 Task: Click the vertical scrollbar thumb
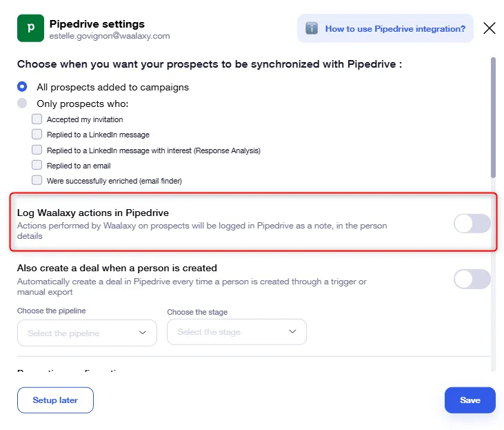pos(493,117)
